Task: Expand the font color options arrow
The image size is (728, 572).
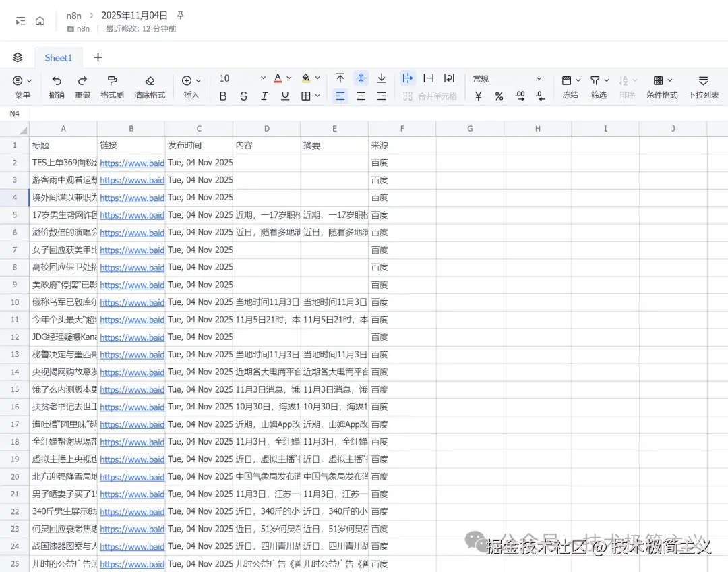Action: coord(289,78)
